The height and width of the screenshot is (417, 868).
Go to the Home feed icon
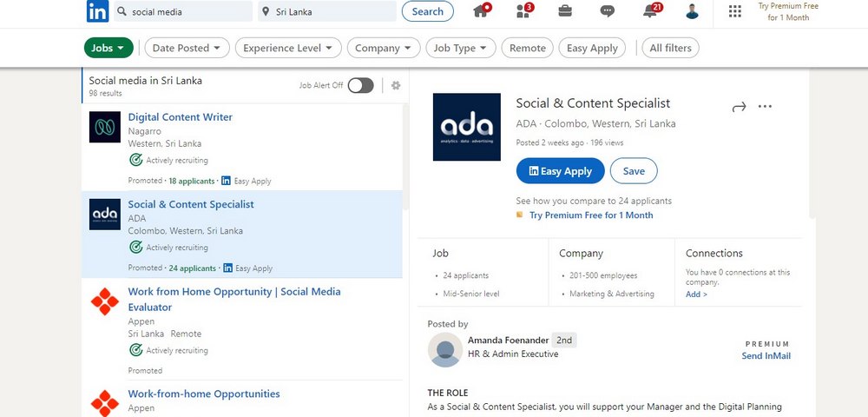coord(482,10)
